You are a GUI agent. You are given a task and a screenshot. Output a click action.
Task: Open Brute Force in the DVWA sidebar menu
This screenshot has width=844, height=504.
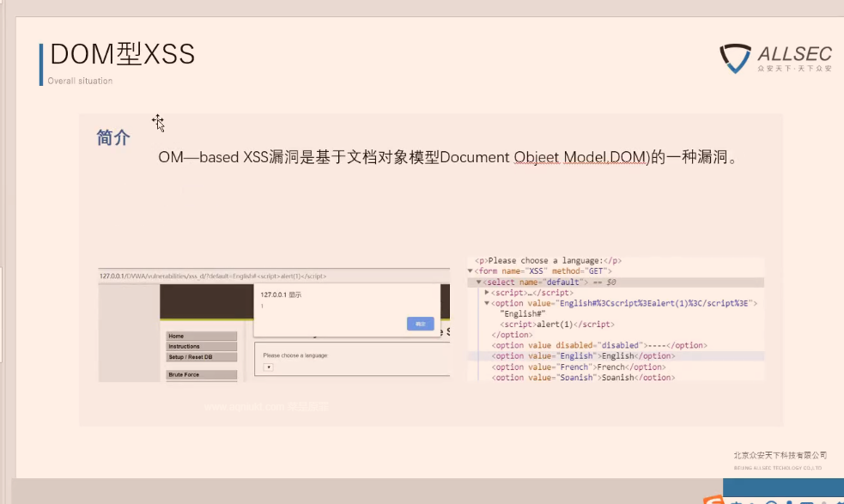click(x=201, y=374)
